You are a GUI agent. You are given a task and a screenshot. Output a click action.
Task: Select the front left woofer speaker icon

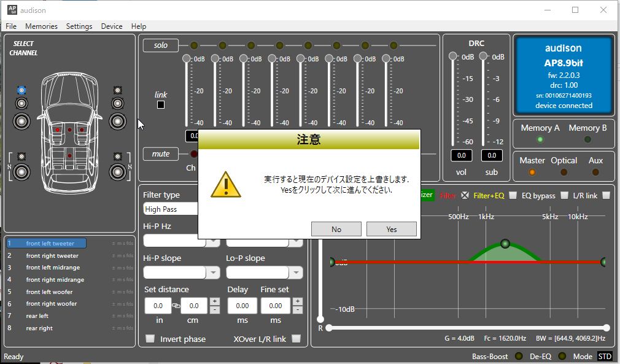point(21,122)
